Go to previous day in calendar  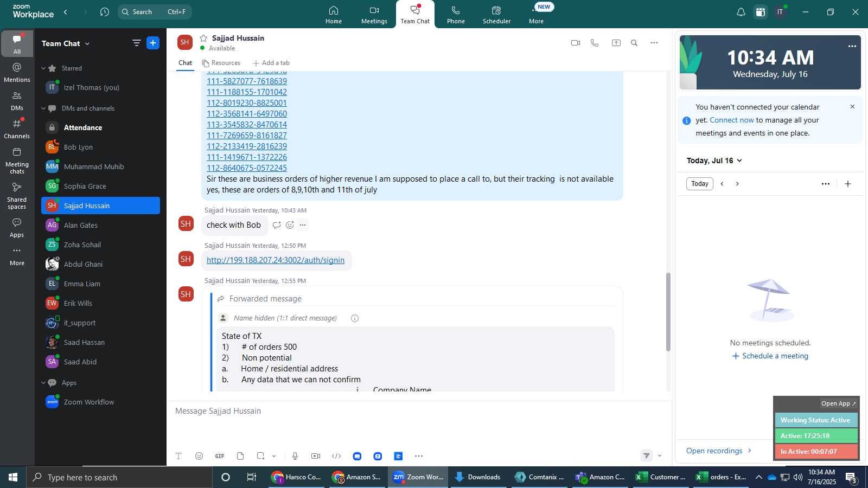click(722, 184)
